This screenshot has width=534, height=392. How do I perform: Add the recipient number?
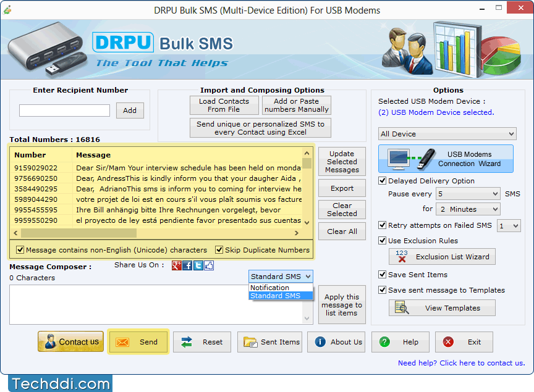point(130,111)
